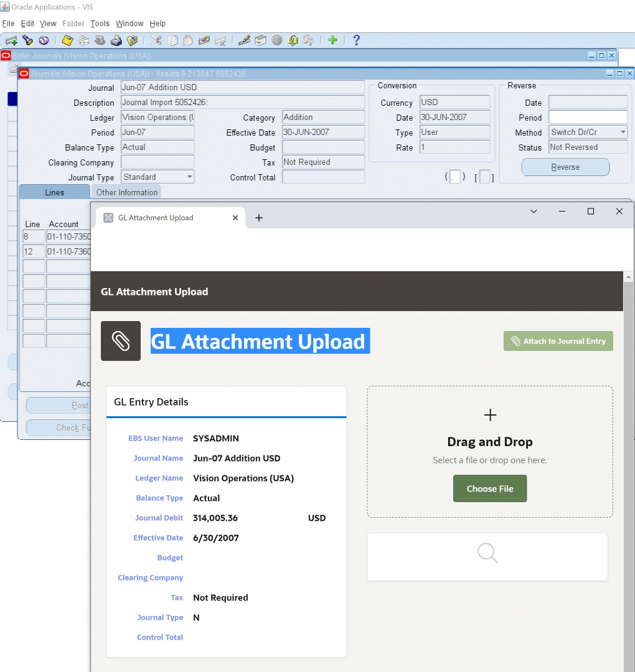Select the Cut scissors icon
Screen dimensions: 635x672
coord(156,40)
